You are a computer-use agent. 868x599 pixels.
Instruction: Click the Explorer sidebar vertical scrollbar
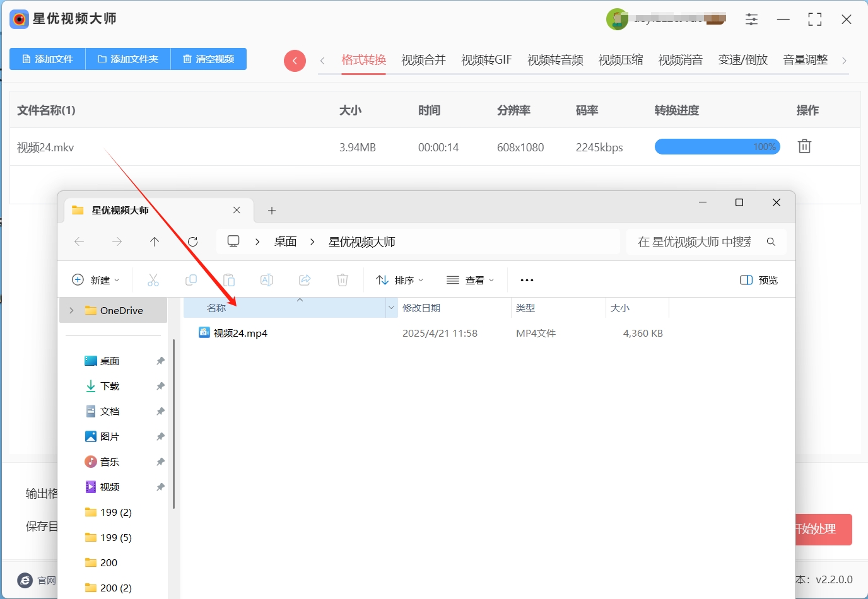(173, 424)
